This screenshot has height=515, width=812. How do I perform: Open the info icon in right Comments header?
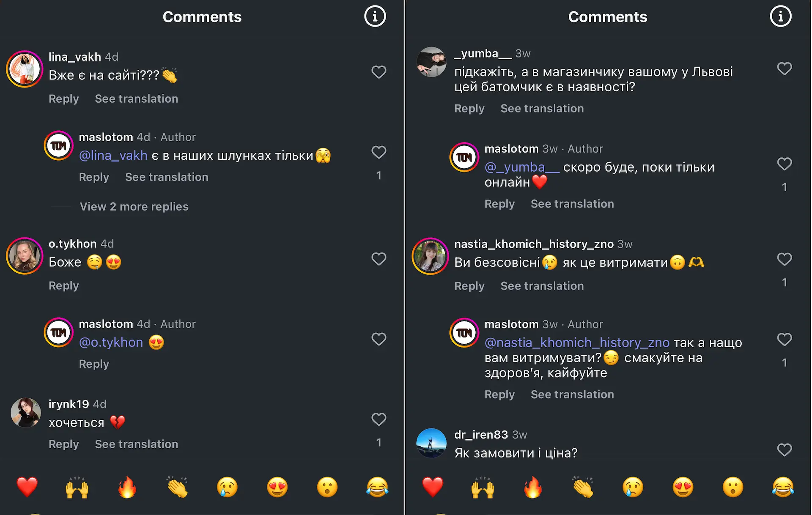(x=780, y=16)
